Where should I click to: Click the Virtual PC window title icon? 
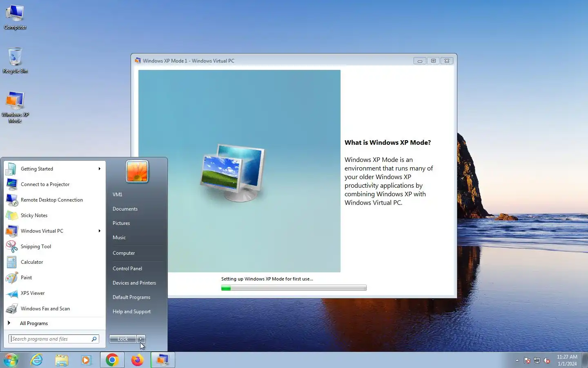tap(138, 61)
